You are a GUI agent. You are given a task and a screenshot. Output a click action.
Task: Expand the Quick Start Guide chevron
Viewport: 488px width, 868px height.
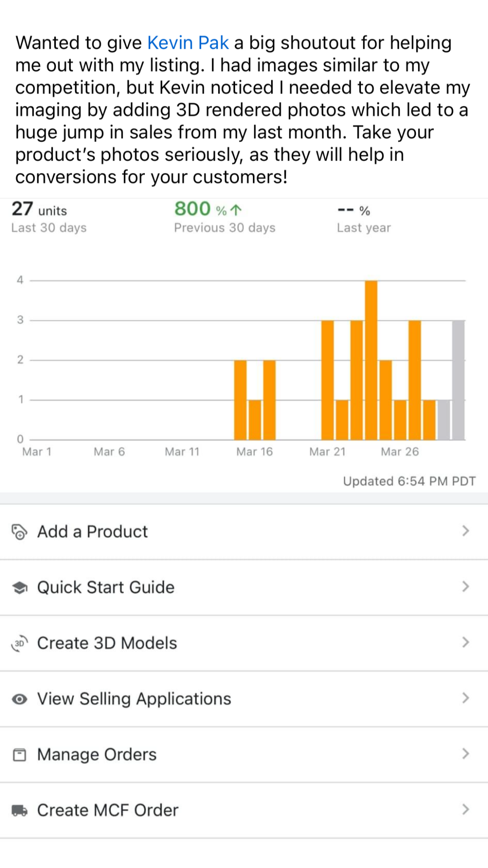point(466,587)
